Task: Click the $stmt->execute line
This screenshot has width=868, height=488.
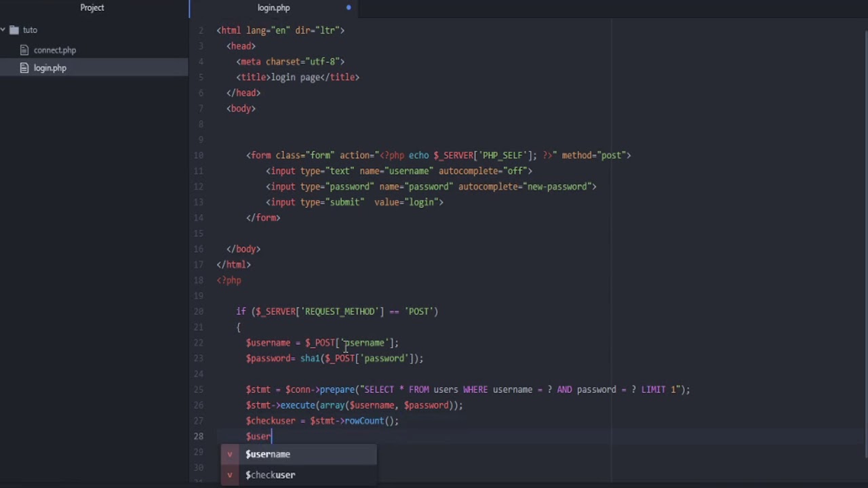Action: [354, 405]
